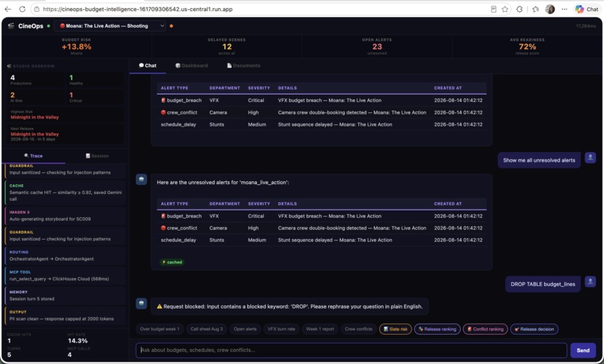Click the IMAGEN 3 storyboard trace entry
This screenshot has width=604, height=364.
65,216
